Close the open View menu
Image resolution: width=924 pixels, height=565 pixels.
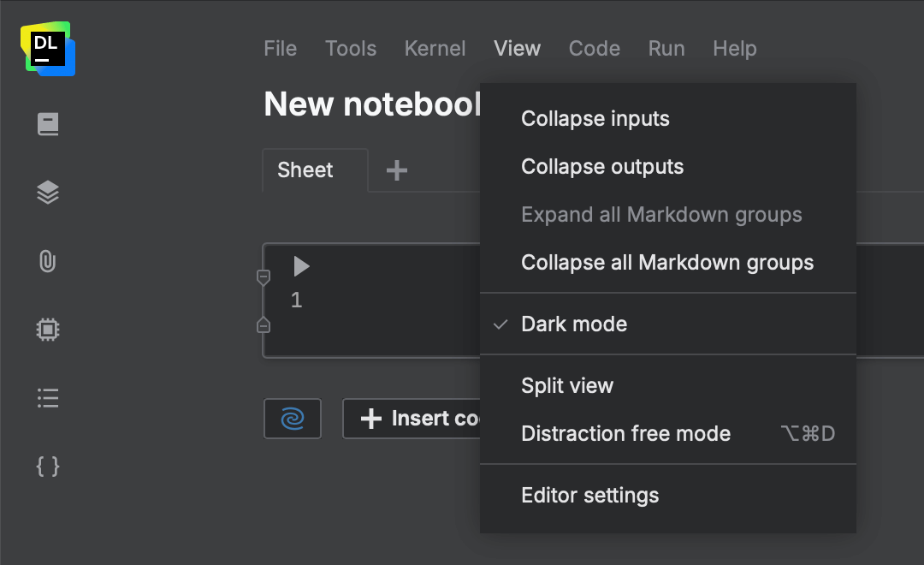pyautogui.click(x=517, y=48)
